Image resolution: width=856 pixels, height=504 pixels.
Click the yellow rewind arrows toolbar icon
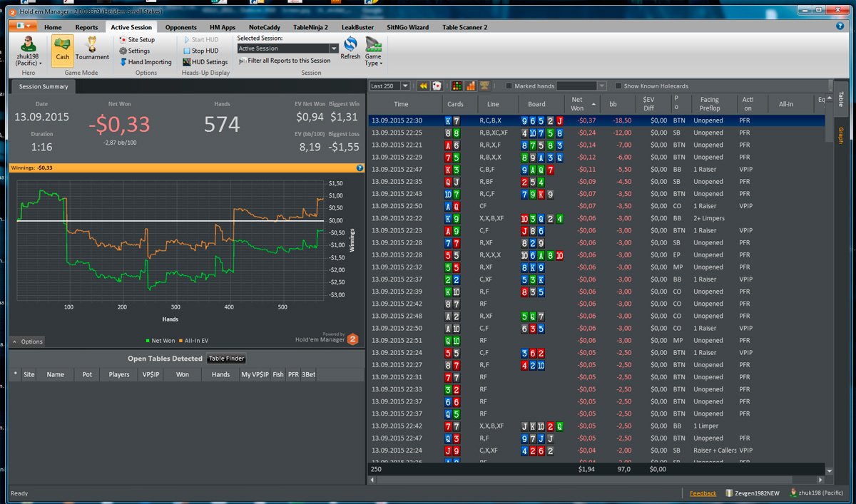click(x=423, y=86)
